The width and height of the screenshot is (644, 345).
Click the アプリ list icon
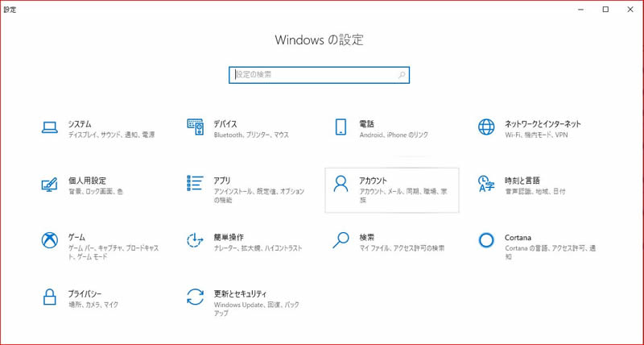[195, 184]
